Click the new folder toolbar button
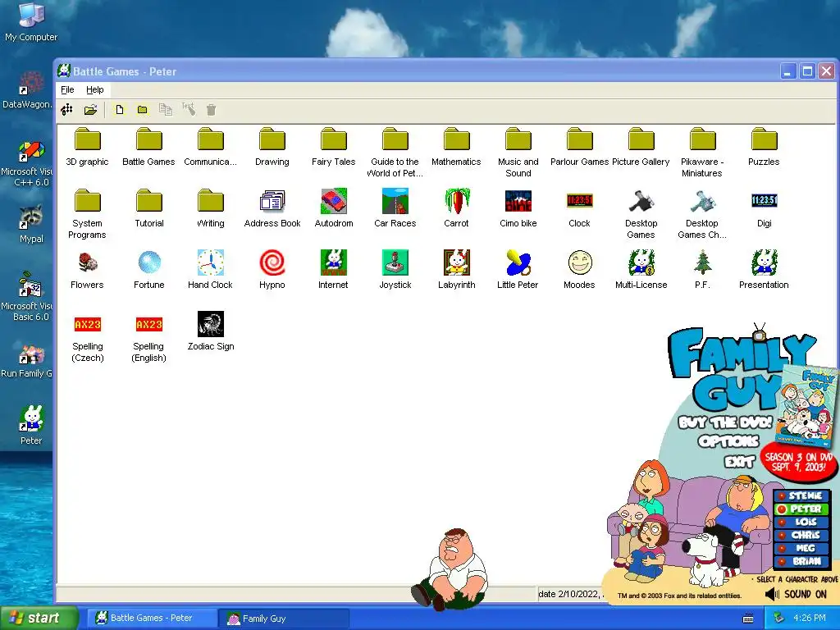840x630 pixels. (x=143, y=110)
